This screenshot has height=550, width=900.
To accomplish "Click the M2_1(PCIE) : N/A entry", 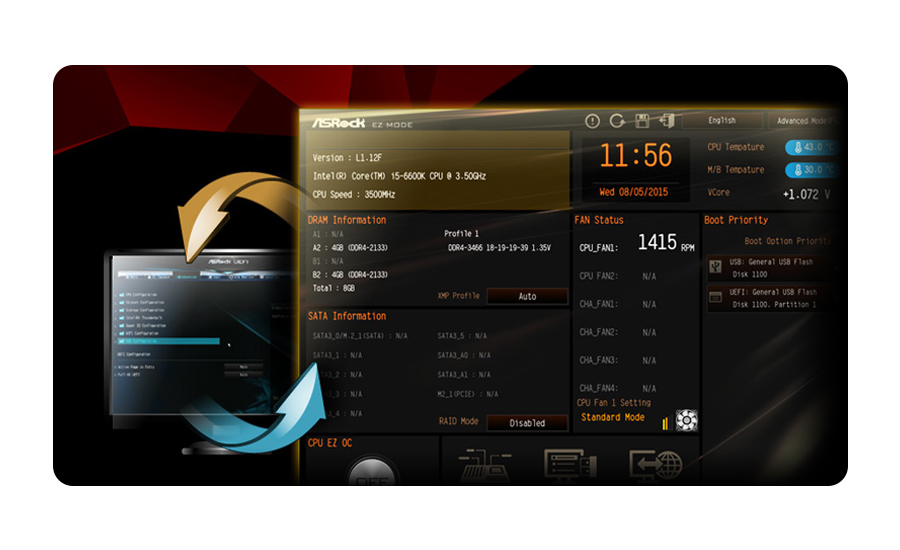I will (x=468, y=394).
